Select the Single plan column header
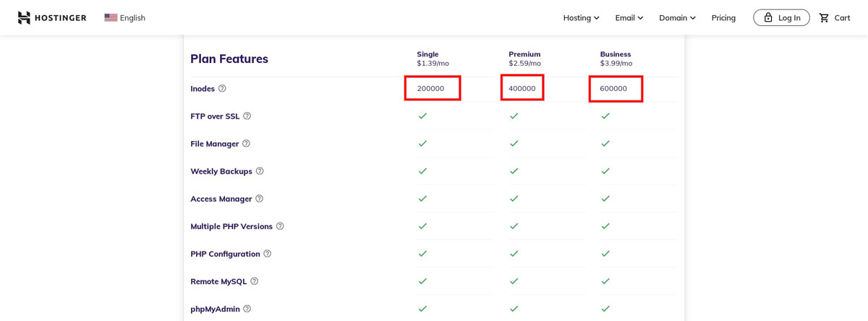Image resolution: width=868 pixels, height=321 pixels. click(x=433, y=59)
